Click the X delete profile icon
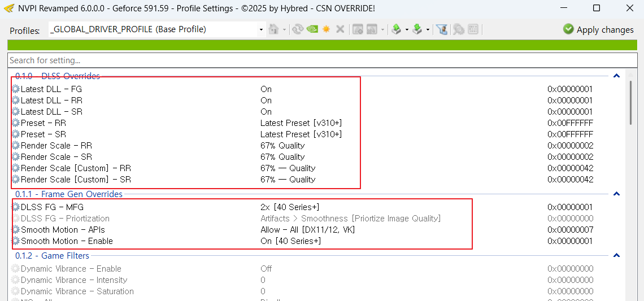644x301 pixels. (x=340, y=29)
